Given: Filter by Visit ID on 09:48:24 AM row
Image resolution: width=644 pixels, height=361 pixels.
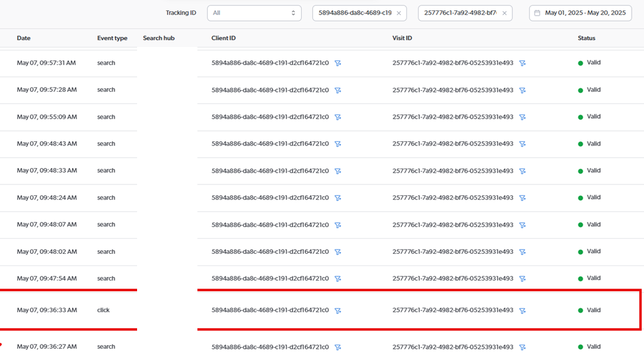Looking at the screenshot, I should (522, 198).
